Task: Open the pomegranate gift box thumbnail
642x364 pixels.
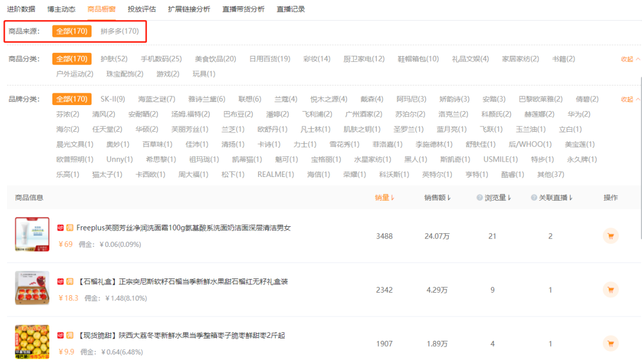Action: [32, 288]
